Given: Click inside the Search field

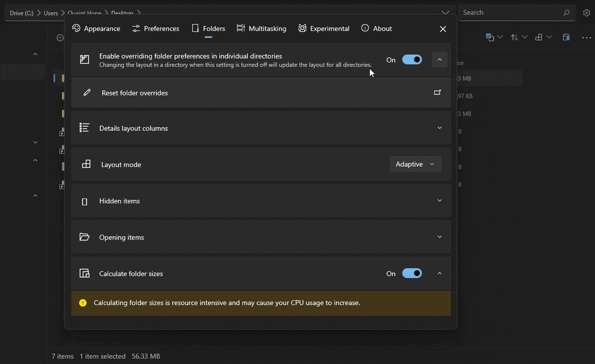Looking at the screenshot, I should (511, 12).
